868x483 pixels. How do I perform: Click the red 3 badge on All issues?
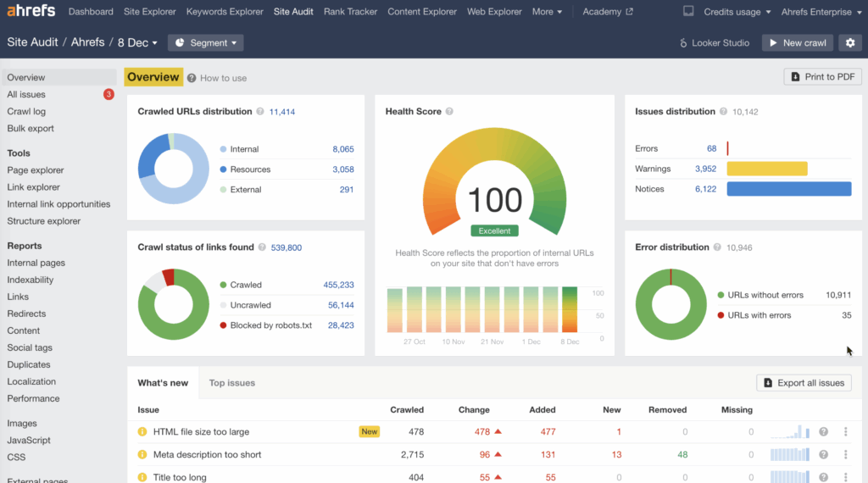click(x=108, y=94)
